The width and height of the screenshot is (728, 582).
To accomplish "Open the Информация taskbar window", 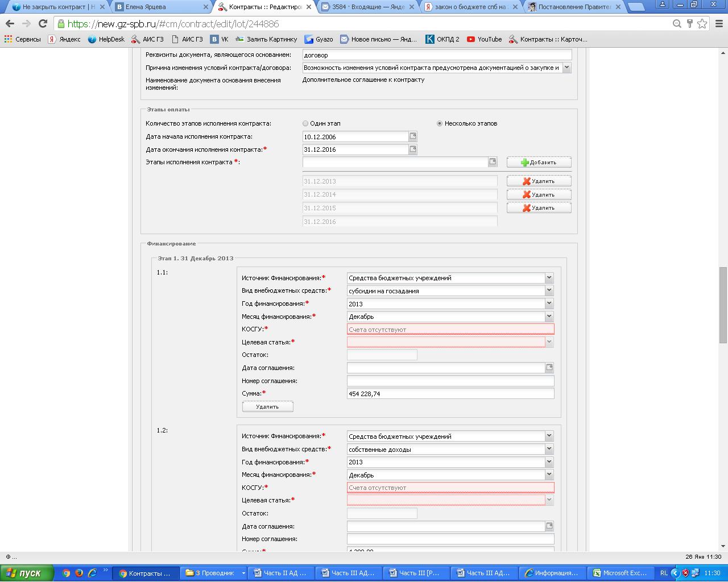I will [x=553, y=573].
